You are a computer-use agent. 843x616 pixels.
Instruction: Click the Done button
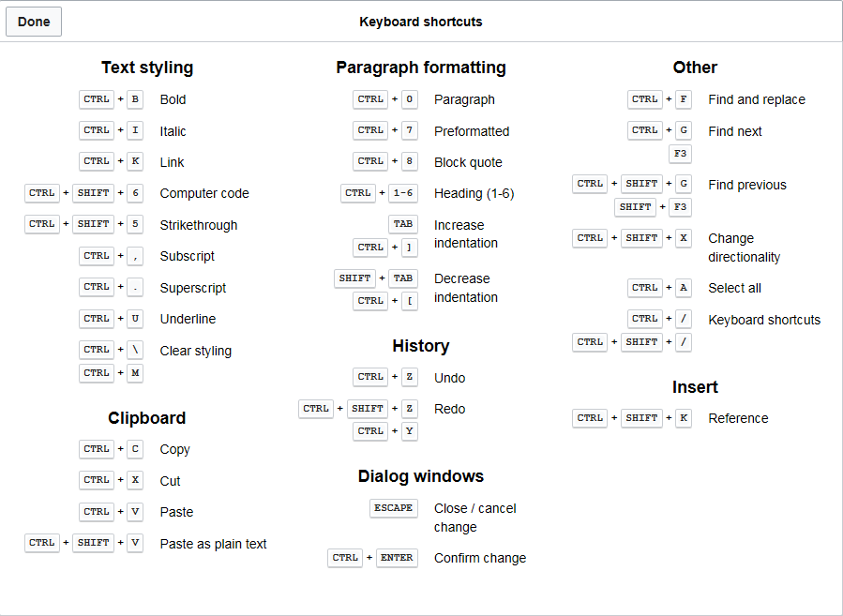pyautogui.click(x=34, y=22)
